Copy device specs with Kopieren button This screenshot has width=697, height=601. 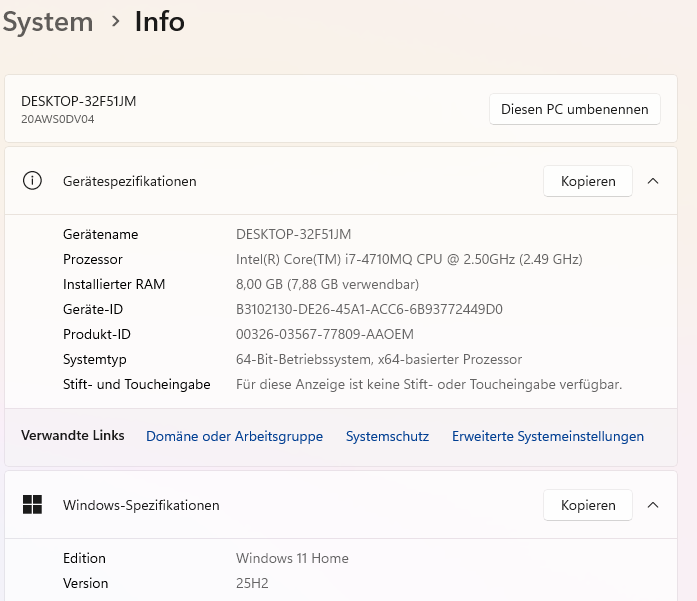click(588, 181)
